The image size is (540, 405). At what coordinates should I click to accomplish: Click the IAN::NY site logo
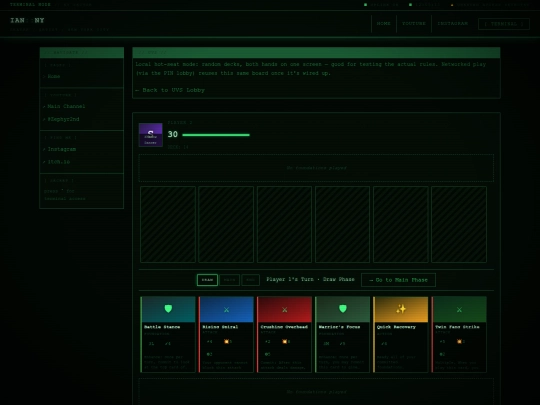point(27,20)
